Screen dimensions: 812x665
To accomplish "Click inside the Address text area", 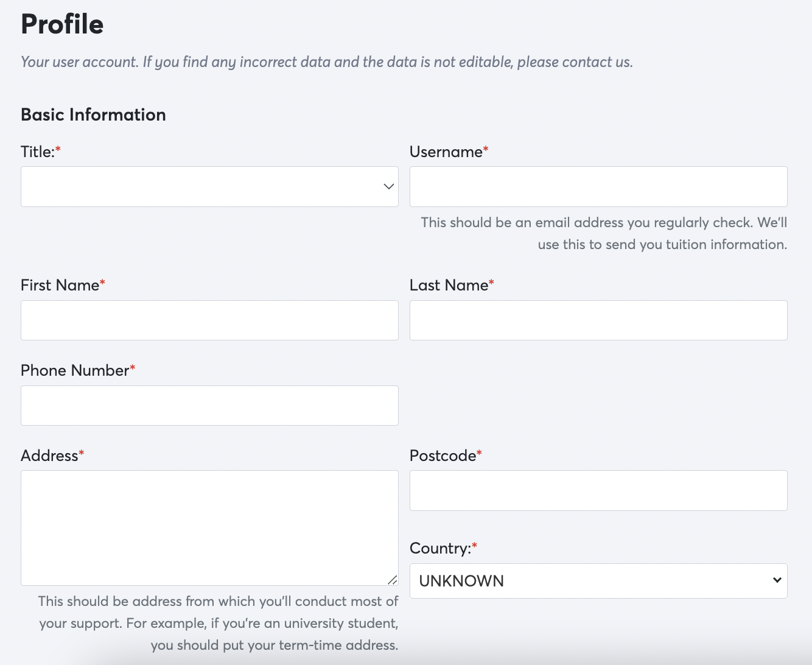I will click(x=209, y=527).
